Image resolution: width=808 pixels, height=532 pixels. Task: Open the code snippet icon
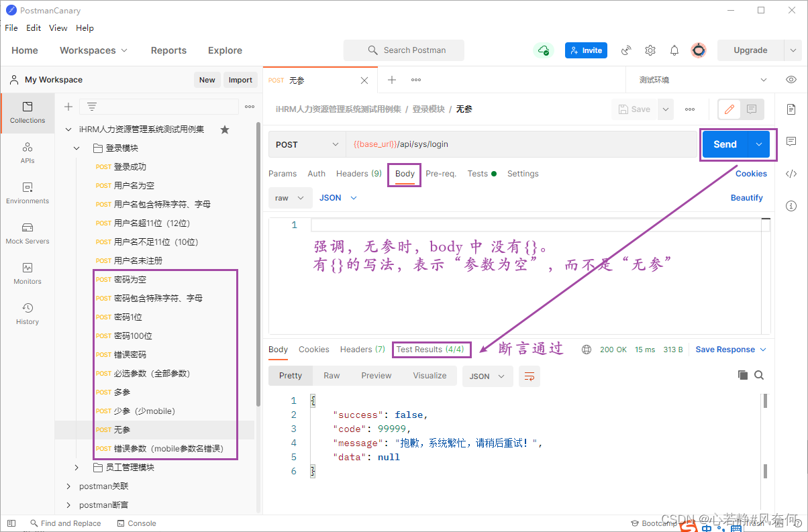click(791, 174)
